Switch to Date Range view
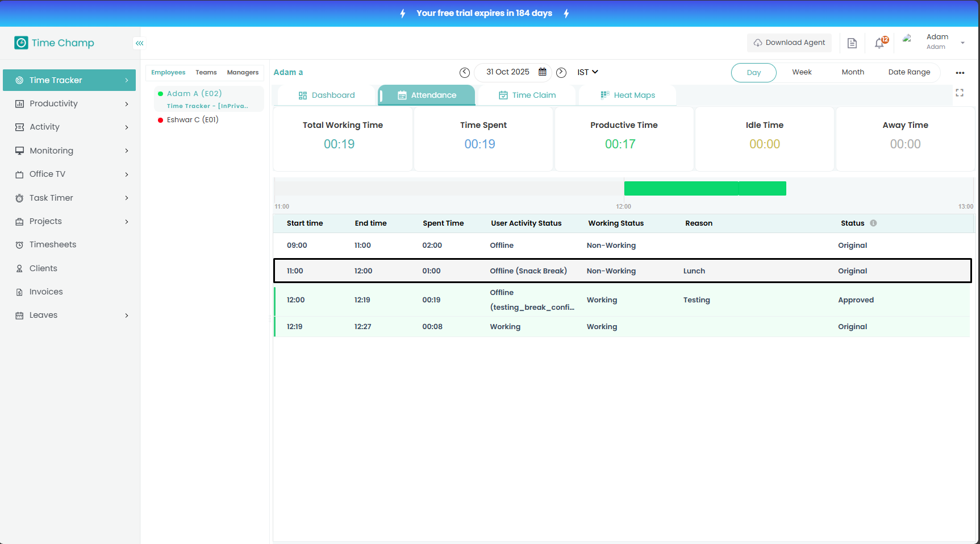Screen dimensions: 980x544 [909, 72]
